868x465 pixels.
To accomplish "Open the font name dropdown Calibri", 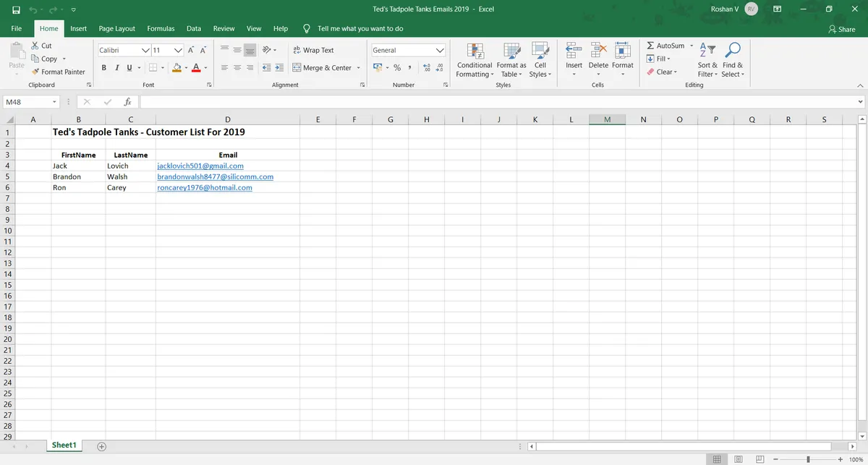I will click(x=145, y=51).
